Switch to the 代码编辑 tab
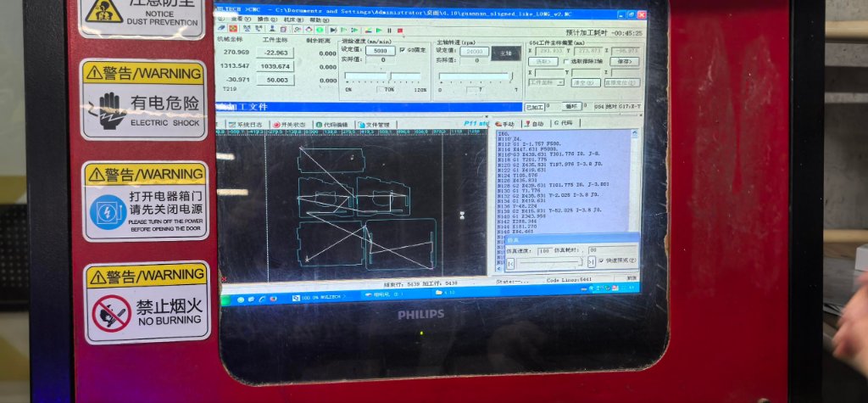The width and height of the screenshot is (868, 403). click(x=332, y=125)
